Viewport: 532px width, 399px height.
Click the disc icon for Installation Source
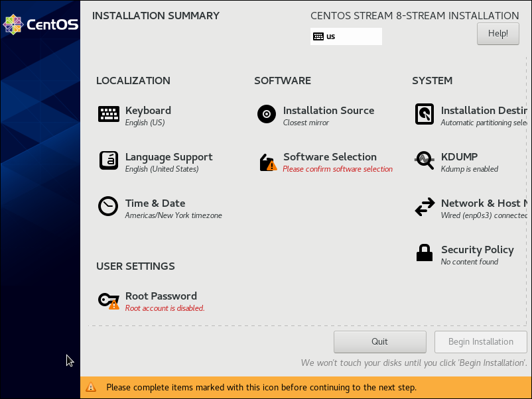[x=267, y=115]
